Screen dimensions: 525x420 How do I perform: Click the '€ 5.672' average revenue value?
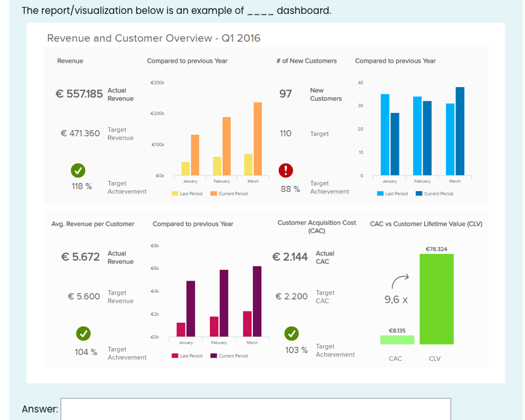pos(80,257)
